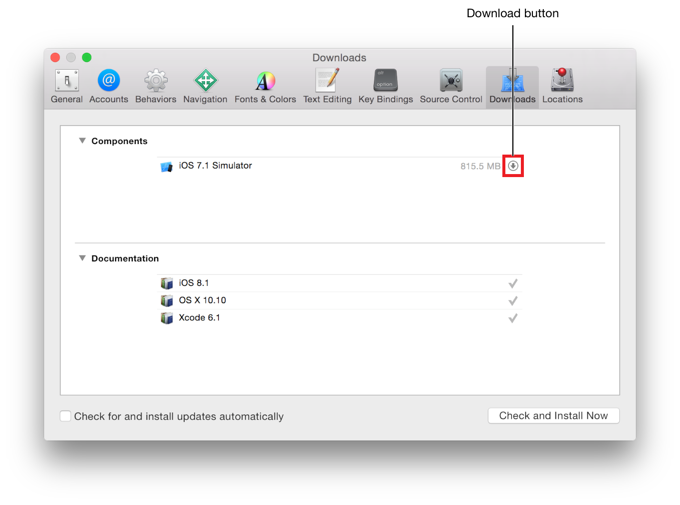Click the Xcode 6.1 documentation book icon

tap(167, 318)
